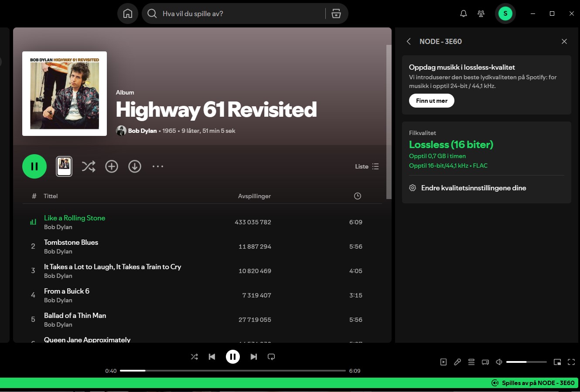Open the miniplayer
The image size is (580, 392).
[x=557, y=362]
